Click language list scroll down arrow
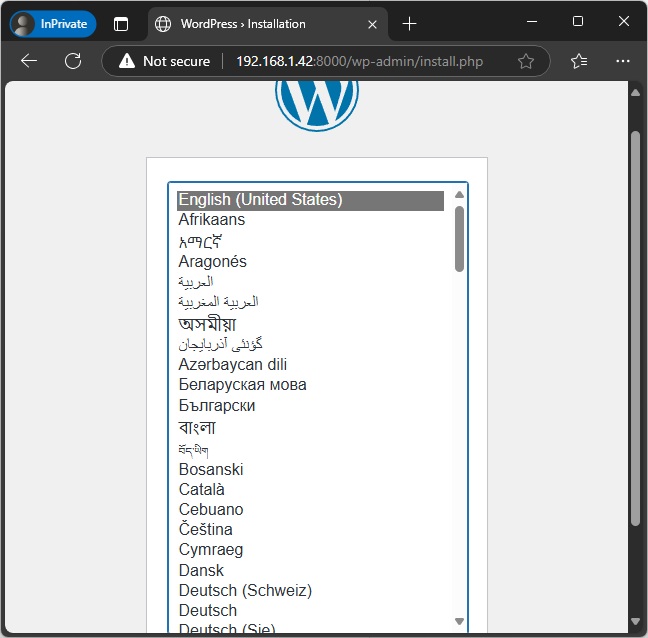 [x=459, y=621]
